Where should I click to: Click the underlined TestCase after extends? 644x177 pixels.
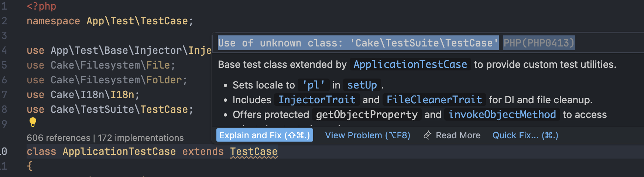[x=253, y=152]
